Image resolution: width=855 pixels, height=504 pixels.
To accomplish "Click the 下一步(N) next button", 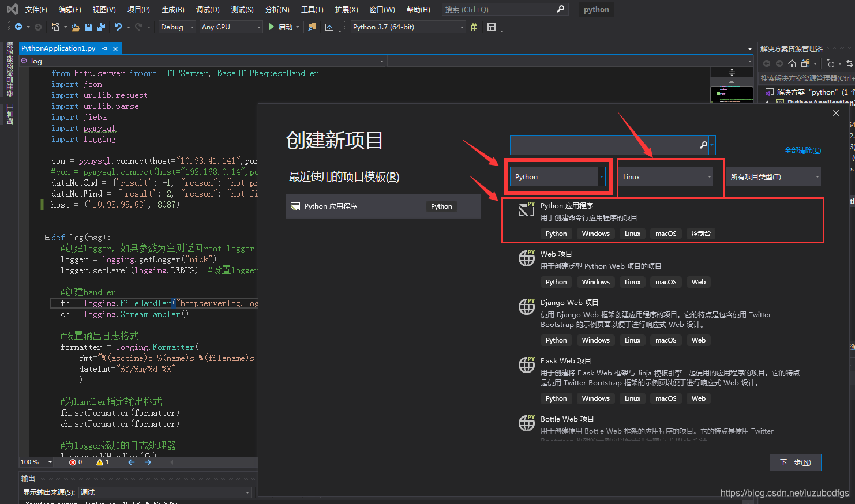I will pyautogui.click(x=795, y=462).
